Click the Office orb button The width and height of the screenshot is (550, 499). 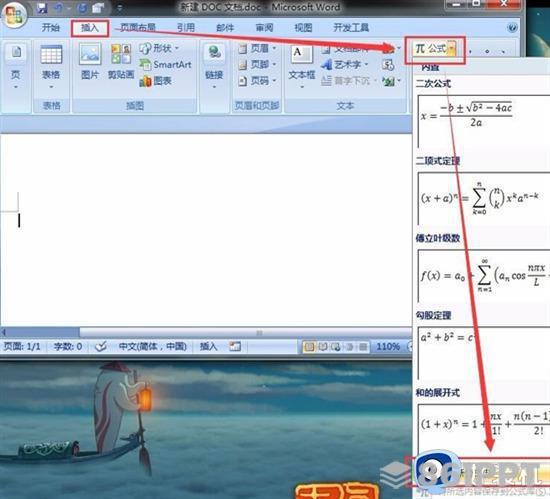click(14, 15)
